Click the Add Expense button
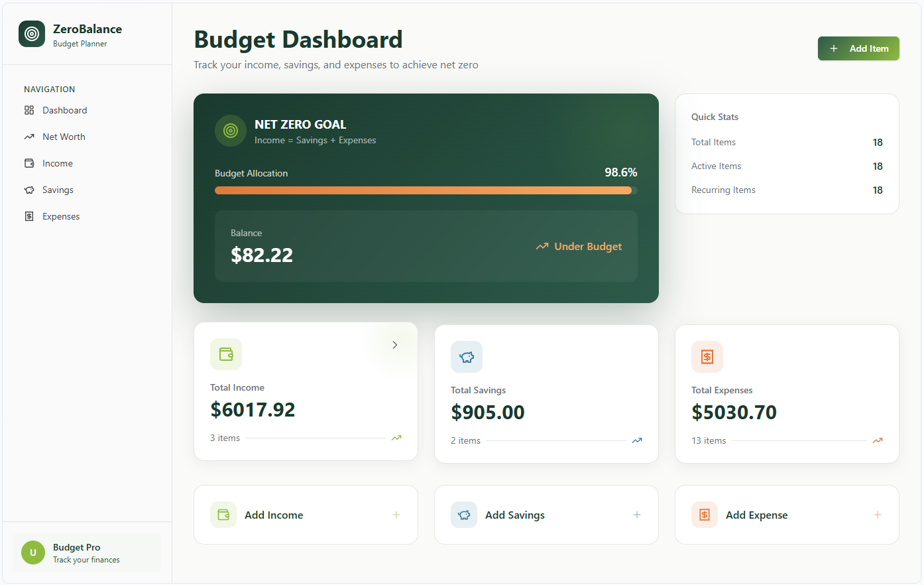 tap(787, 515)
